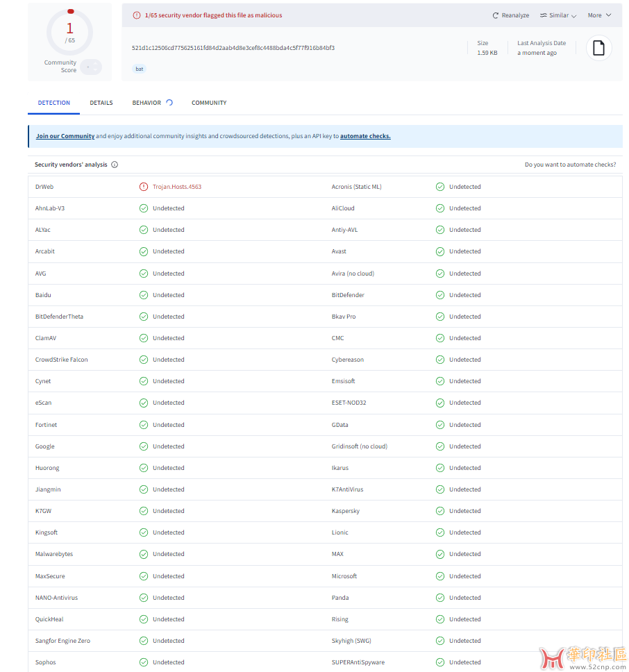This screenshot has width=629, height=672.
Task: Follow the automate checks link
Action: tap(365, 136)
